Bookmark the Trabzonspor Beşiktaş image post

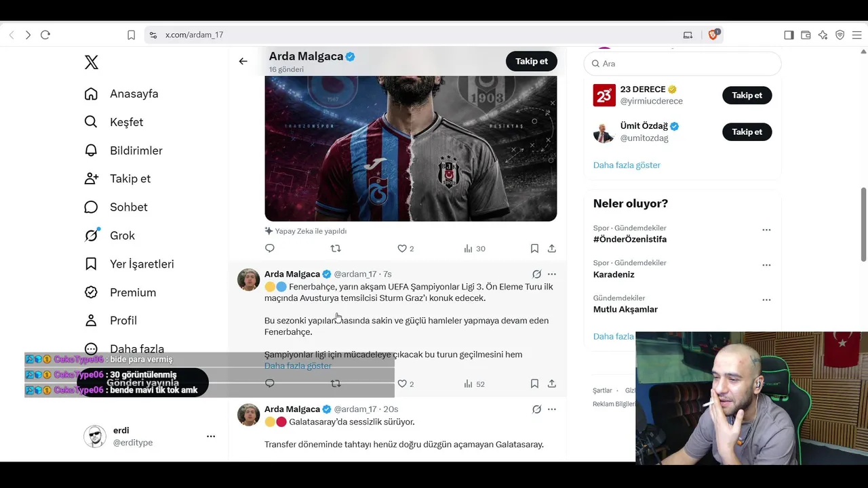534,249
